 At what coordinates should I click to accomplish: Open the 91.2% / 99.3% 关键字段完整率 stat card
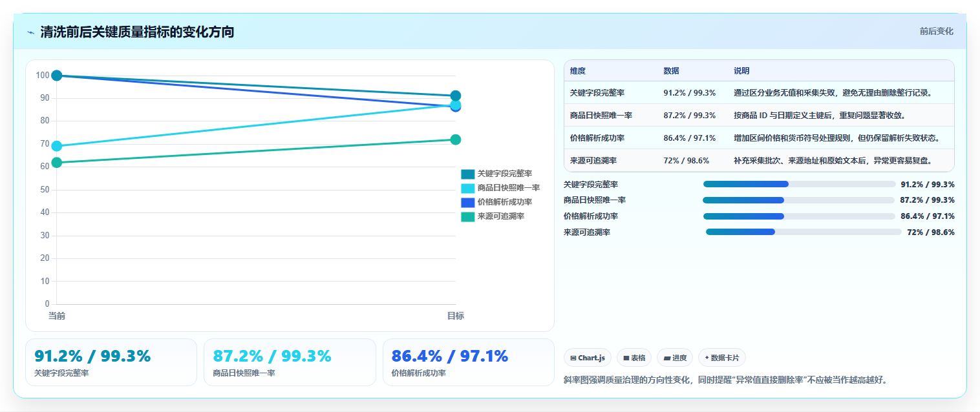pyautogui.click(x=111, y=362)
